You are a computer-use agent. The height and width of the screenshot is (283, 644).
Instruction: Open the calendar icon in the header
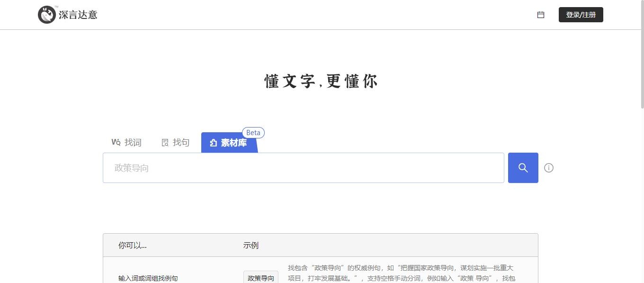point(541,15)
